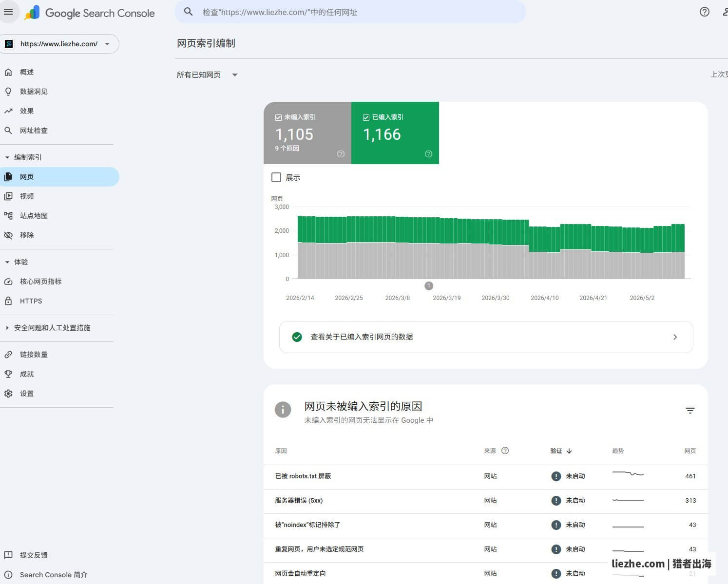Open the filter icon in reasons table

[690, 411]
